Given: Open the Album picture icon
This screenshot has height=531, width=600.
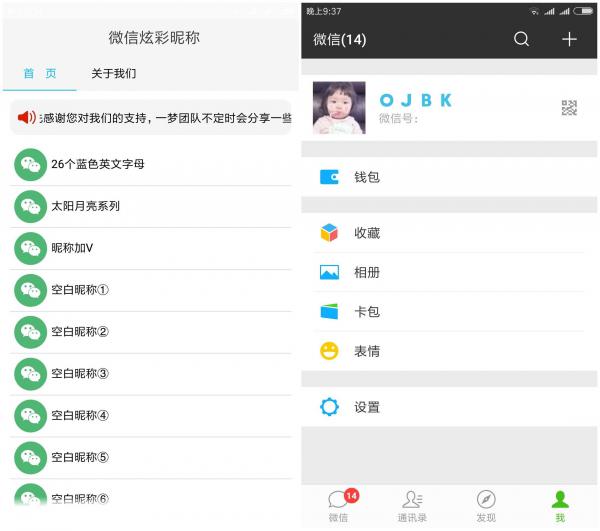Looking at the screenshot, I should click(x=329, y=272).
